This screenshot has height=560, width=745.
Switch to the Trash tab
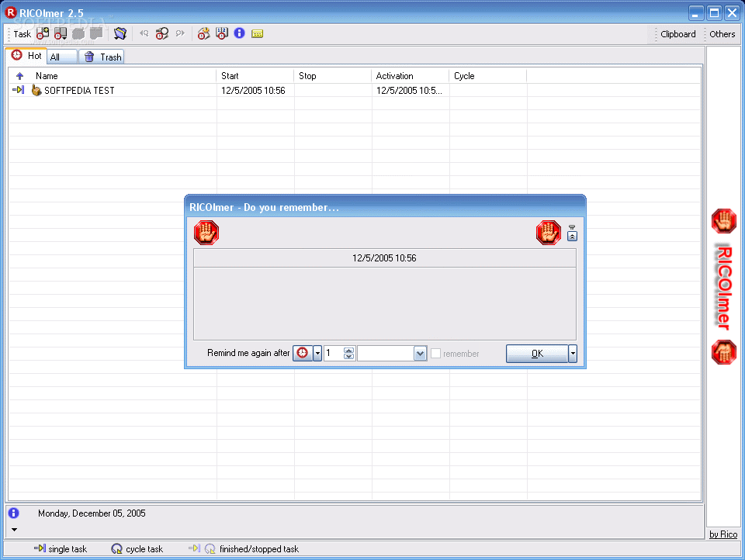(102, 57)
